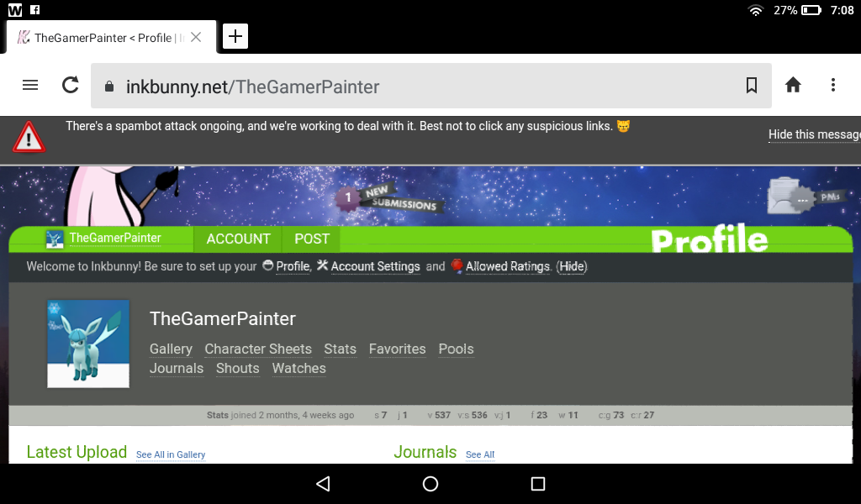
Task: Open a new tab with plus button
Action: (x=235, y=37)
